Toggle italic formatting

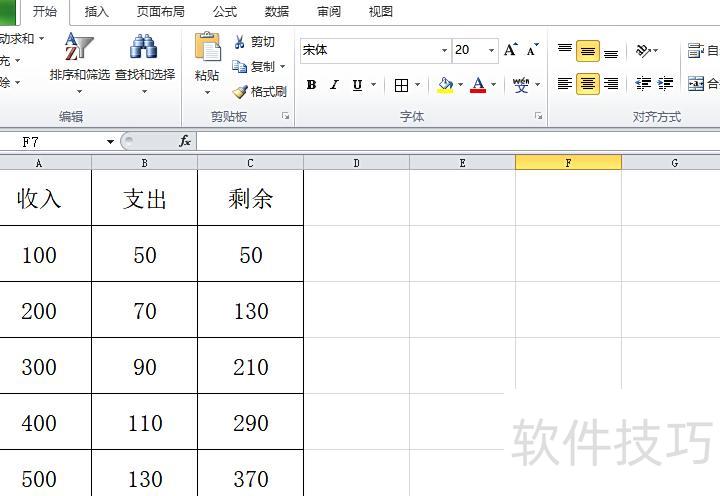334,85
